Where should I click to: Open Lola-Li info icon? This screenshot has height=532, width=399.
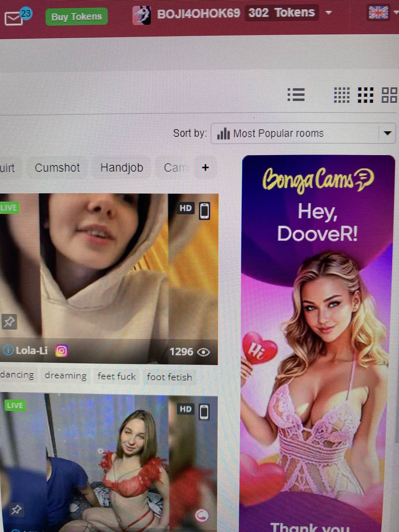pos(7,350)
